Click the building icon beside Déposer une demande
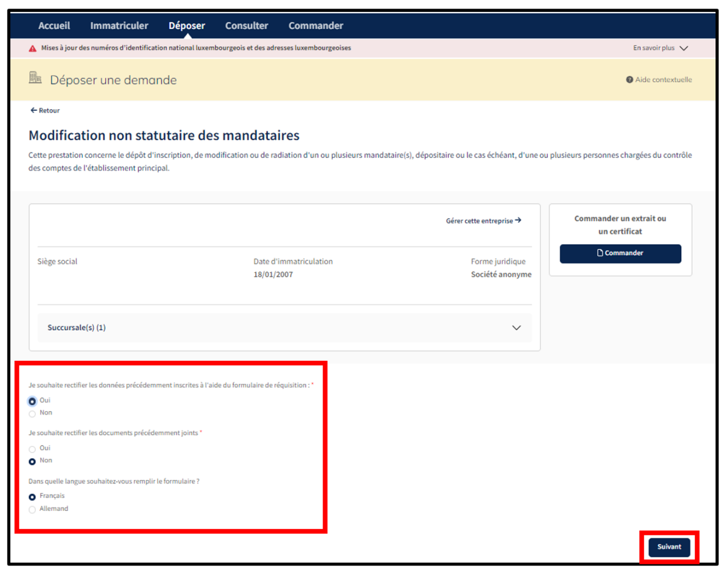728x574 pixels. pyautogui.click(x=35, y=78)
